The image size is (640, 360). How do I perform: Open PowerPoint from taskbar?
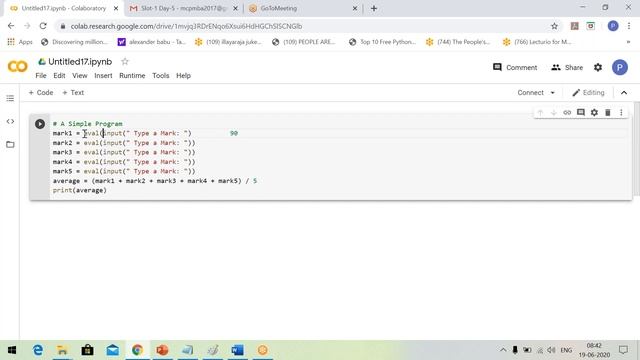[x=162, y=350]
